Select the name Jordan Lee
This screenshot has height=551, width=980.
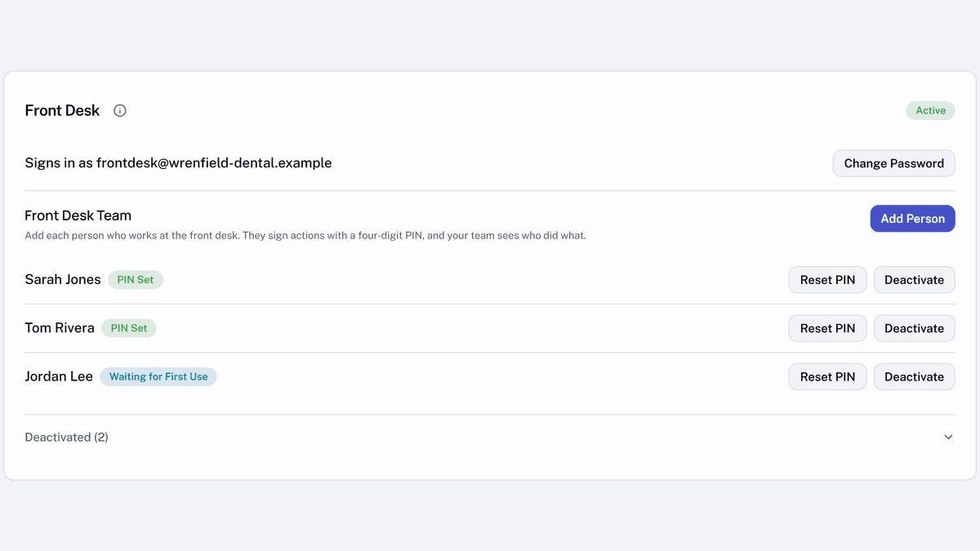(x=59, y=377)
